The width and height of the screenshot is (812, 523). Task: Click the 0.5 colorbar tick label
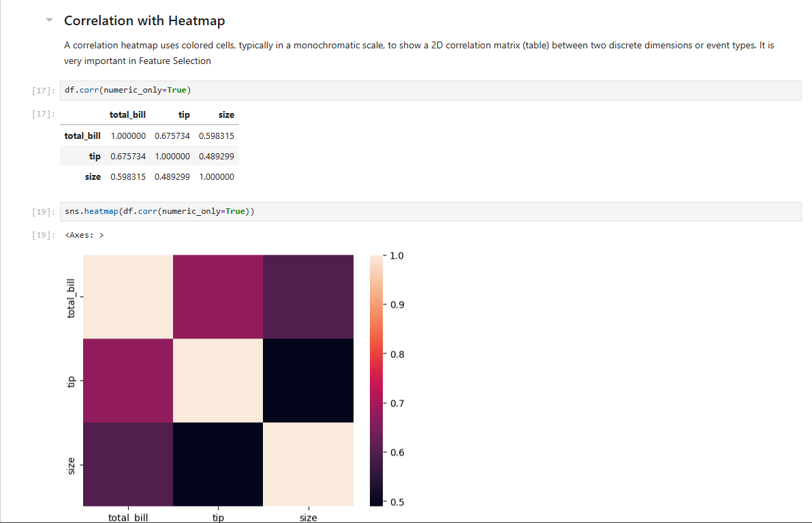tap(397, 503)
